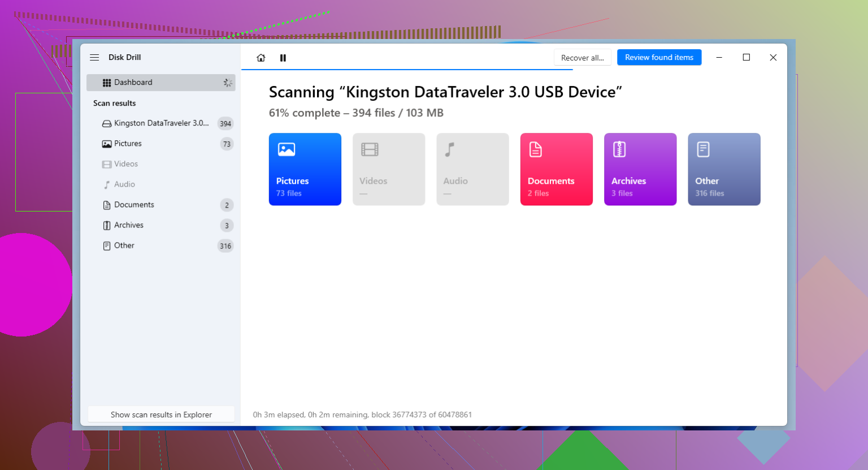Select Kingston DataTraveler 3.0 in scan results
This screenshot has width=868, height=470.
(x=161, y=123)
